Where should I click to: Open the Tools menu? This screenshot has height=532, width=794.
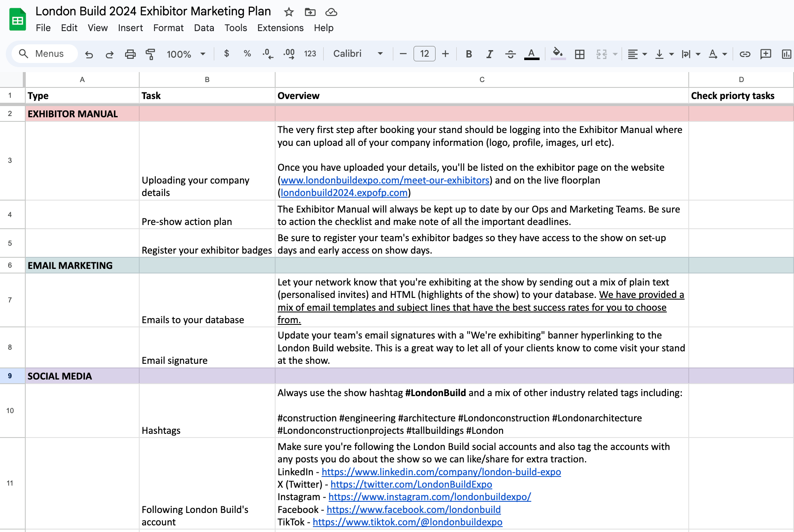(x=236, y=28)
